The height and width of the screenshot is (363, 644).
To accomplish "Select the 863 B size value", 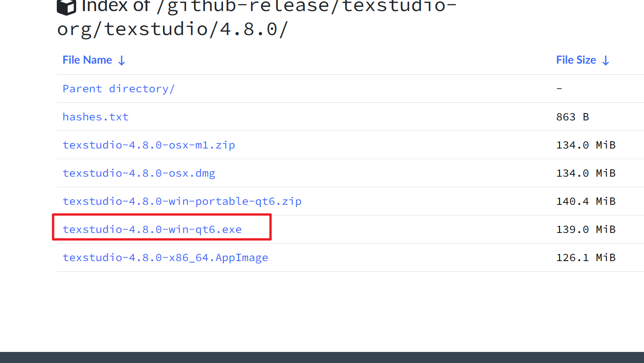I will (x=572, y=117).
